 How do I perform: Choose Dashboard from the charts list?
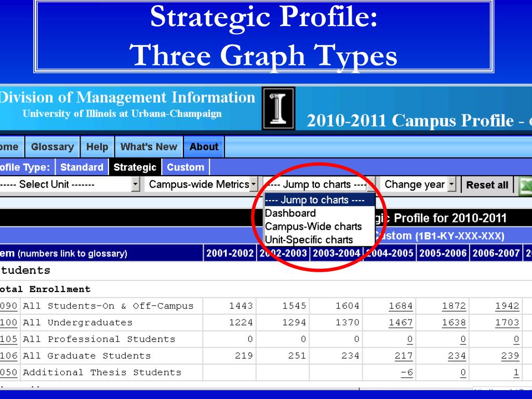(320, 213)
